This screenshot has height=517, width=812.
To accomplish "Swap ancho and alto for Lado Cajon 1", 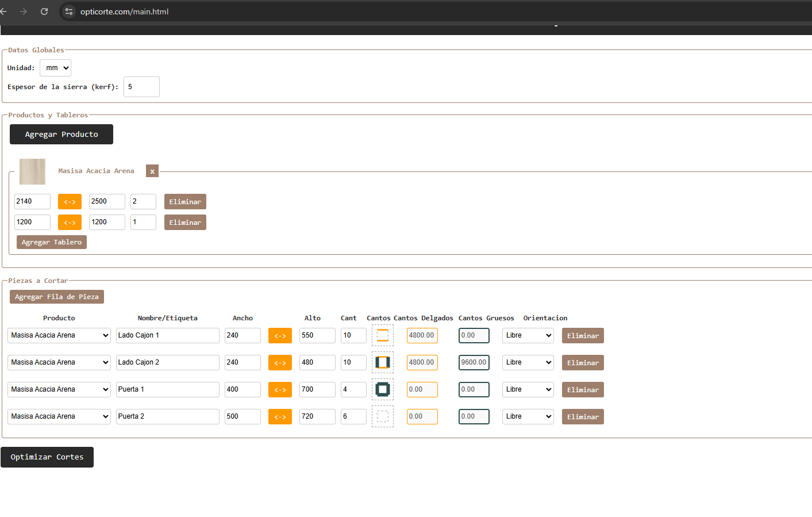I will coord(280,336).
